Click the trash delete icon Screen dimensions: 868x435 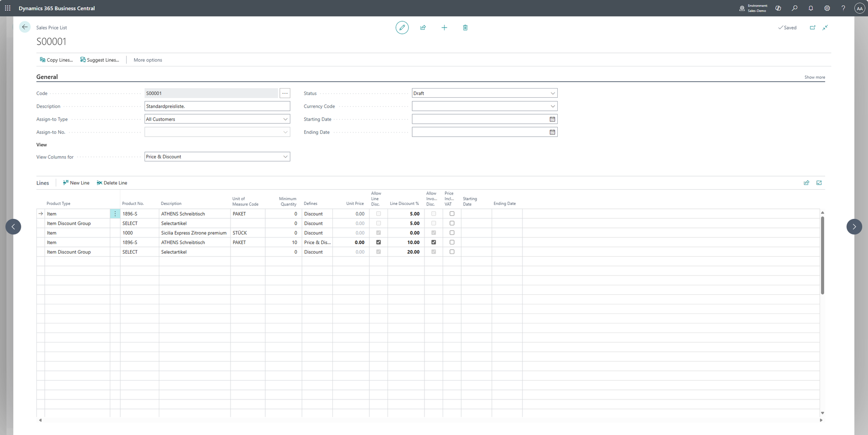pyautogui.click(x=465, y=27)
